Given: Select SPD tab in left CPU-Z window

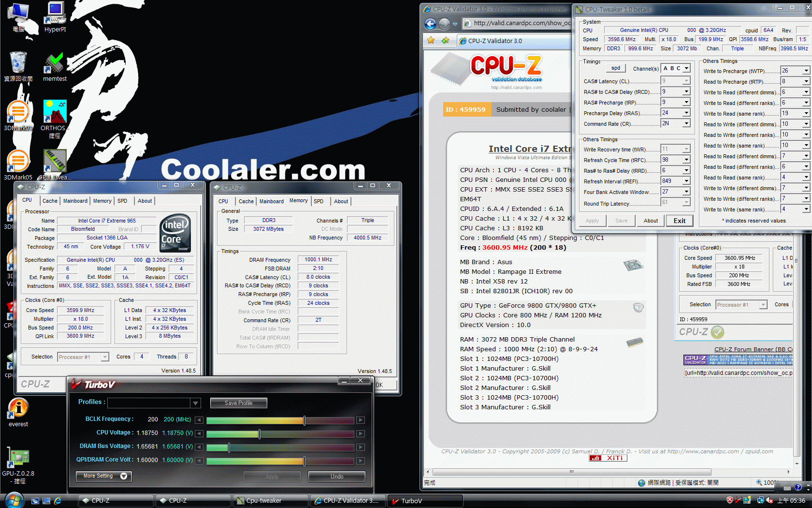Looking at the screenshot, I should tap(122, 201).
